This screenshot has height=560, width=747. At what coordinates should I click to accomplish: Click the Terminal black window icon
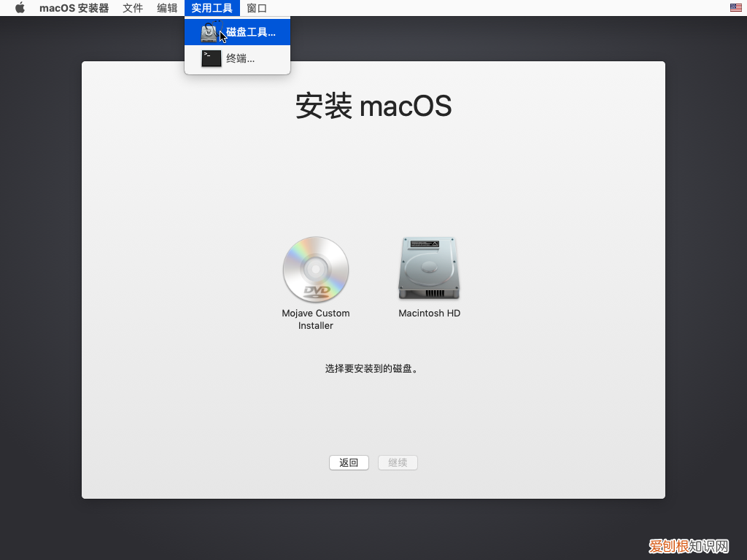click(211, 58)
